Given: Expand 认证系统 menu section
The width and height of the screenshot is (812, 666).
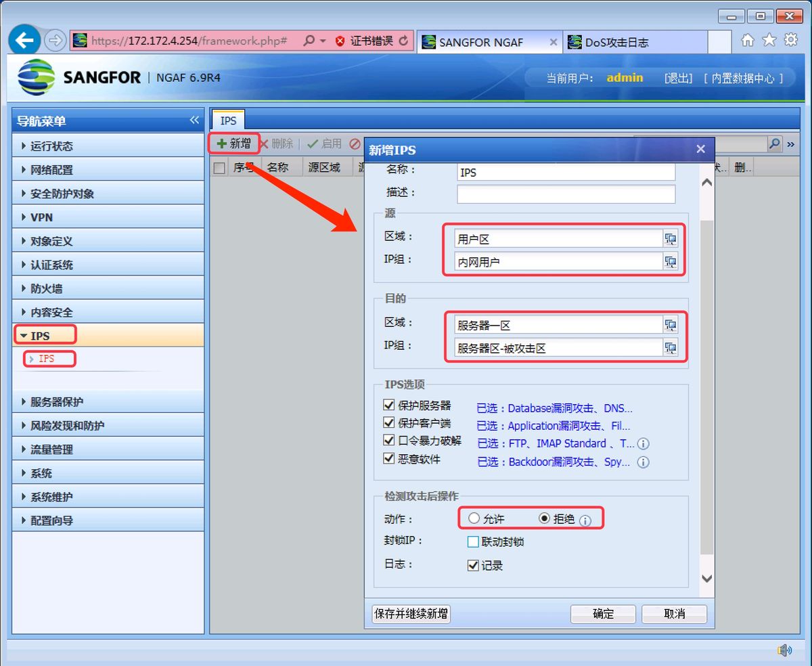Looking at the screenshot, I should 108,264.
